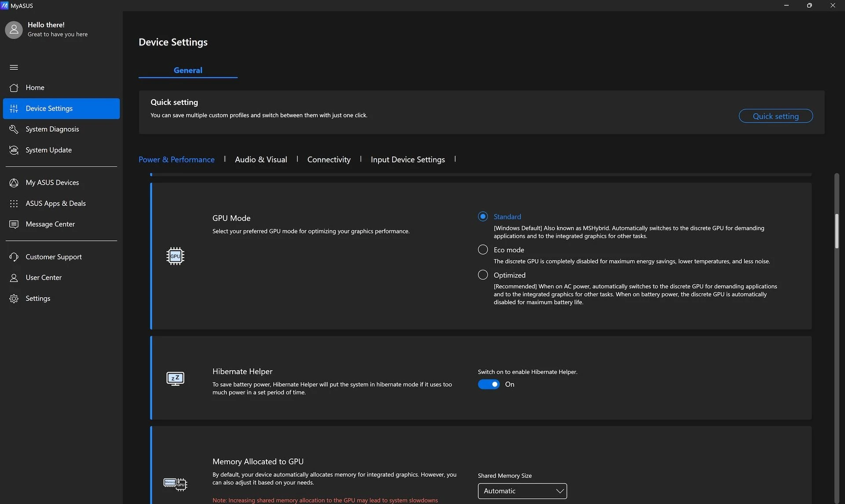The height and width of the screenshot is (504, 845).
Task: Click the Memory Allocated to GPU icon
Action: 175,484
